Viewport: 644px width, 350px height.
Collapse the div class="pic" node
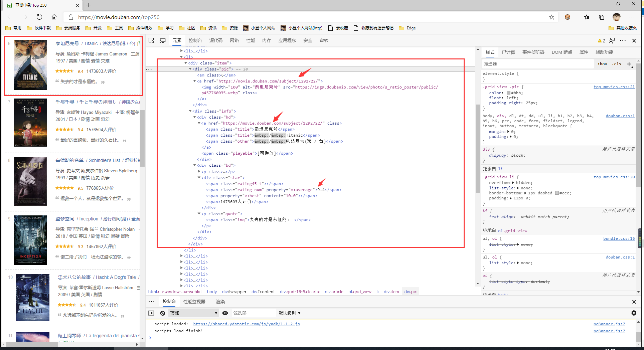tap(190, 69)
